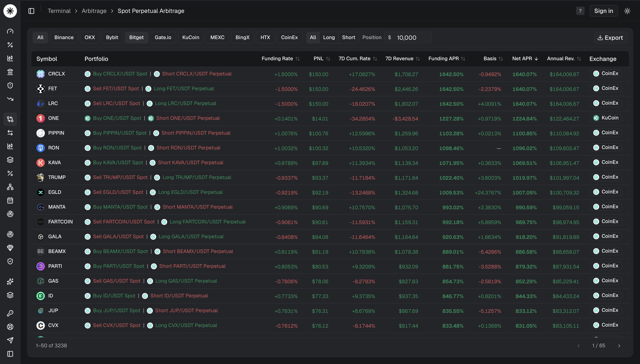Screen dimensions: 640x364
Task: Open the paper plane sidebar icon
Action: [10, 340]
